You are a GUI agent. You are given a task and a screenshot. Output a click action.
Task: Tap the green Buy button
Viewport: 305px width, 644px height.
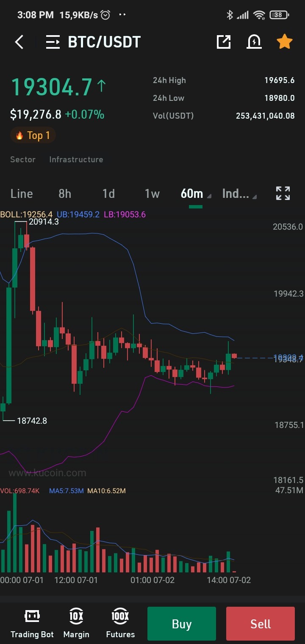pos(182,624)
